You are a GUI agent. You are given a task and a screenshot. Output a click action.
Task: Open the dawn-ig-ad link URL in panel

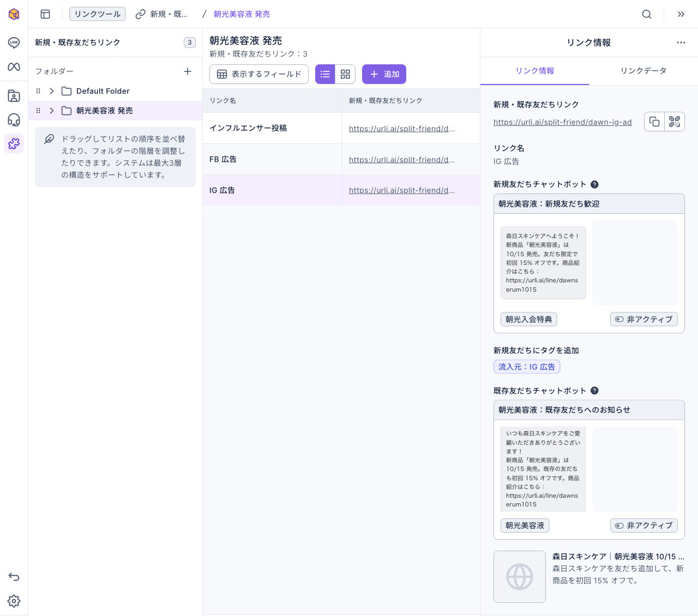click(x=563, y=122)
